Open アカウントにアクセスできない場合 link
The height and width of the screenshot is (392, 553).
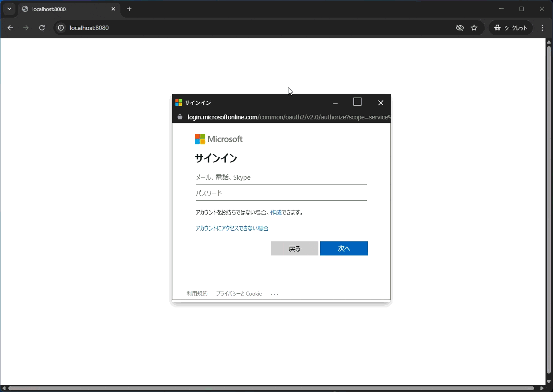pos(232,228)
